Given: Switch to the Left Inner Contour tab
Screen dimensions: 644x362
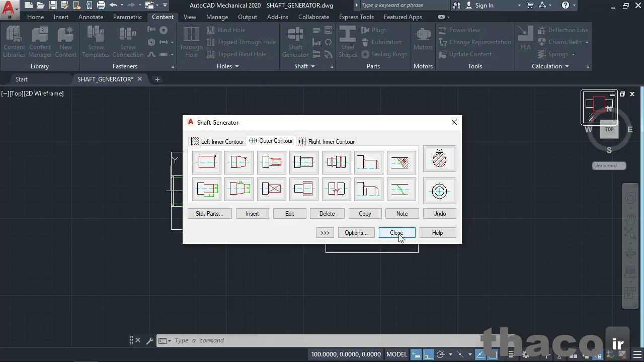Looking at the screenshot, I should 217,142.
